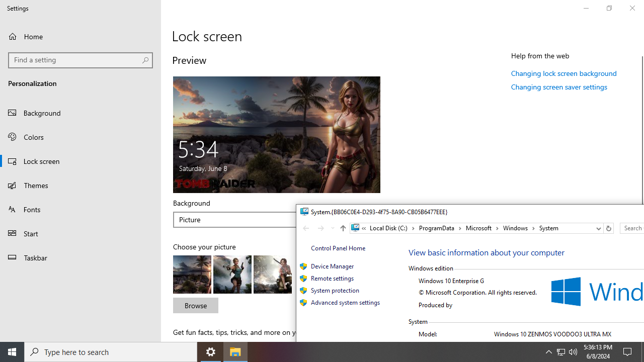Choose the second Lara Croft picture thumbnail
The width and height of the screenshot is (644, 362).
[232, 275]
